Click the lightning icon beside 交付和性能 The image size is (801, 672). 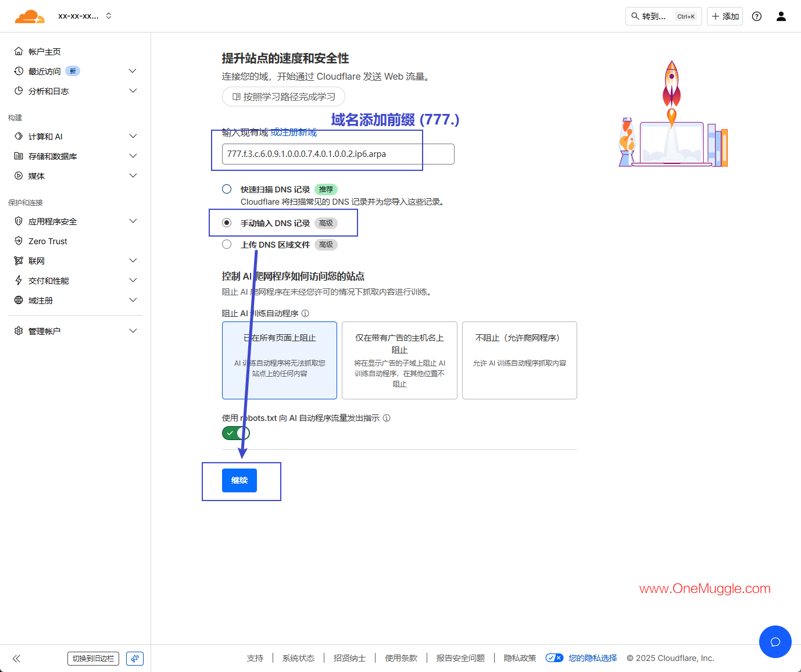pos(19,280)
